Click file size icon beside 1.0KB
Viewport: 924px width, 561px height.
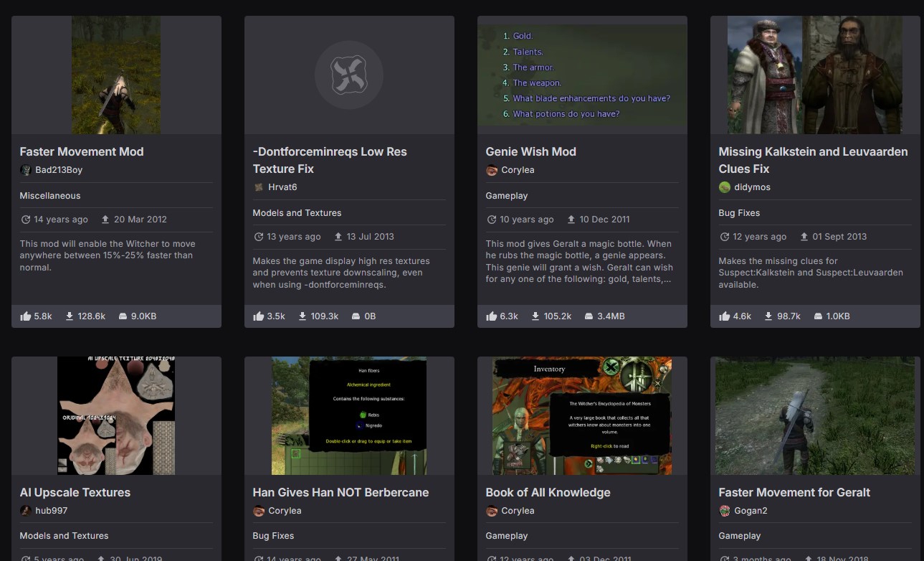(x=816, y=316)
